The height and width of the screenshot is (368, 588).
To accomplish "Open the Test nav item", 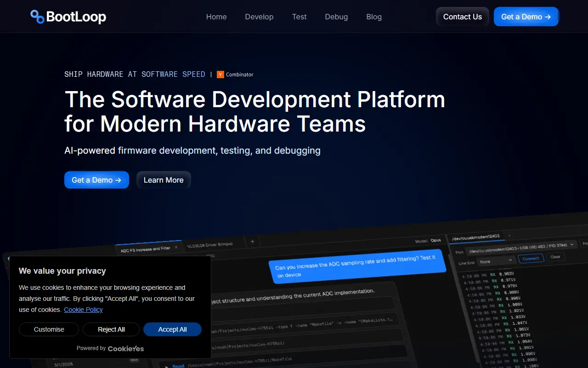I will click(299, 17).
